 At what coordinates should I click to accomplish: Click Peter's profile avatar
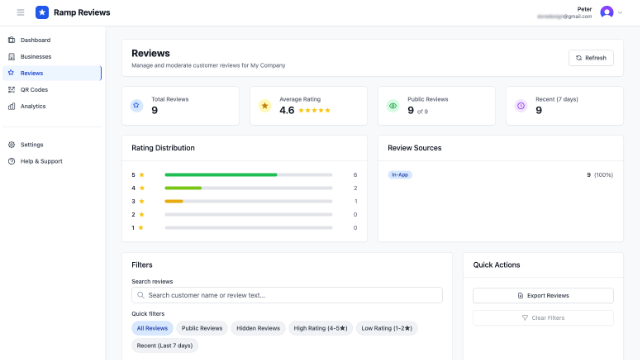pos(607,12)
